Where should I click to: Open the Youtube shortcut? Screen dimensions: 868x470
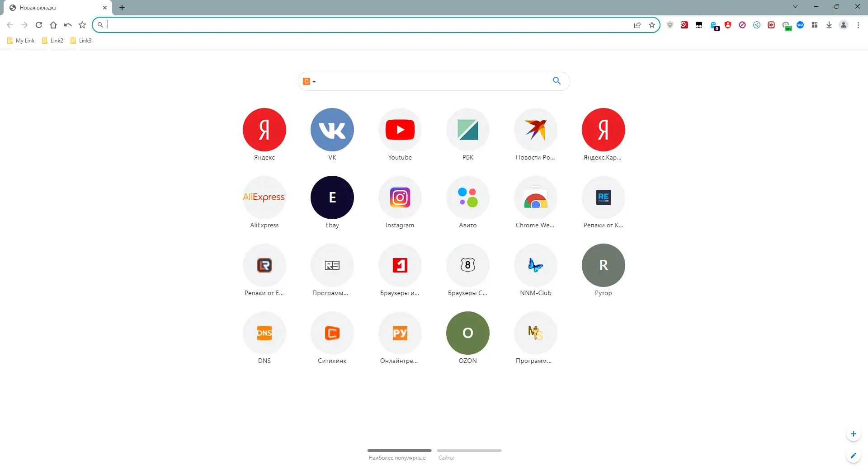pyautogui.click(x=400, y=130)
